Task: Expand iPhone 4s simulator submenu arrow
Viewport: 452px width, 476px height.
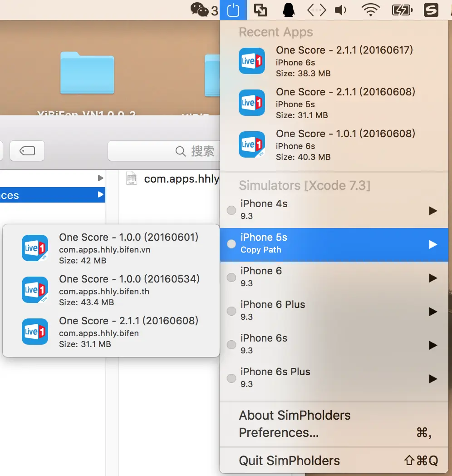Action: coord(433,211)
